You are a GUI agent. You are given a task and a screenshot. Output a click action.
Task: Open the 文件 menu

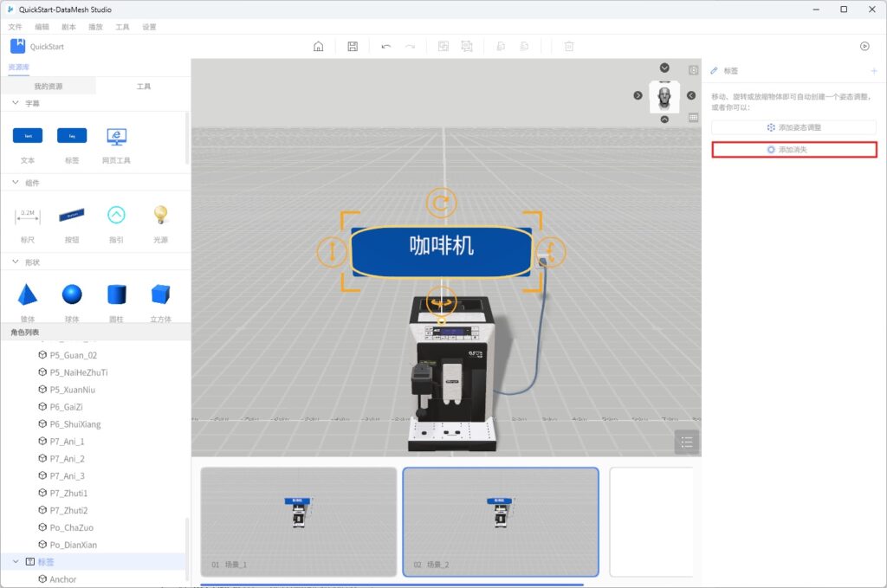15,27
